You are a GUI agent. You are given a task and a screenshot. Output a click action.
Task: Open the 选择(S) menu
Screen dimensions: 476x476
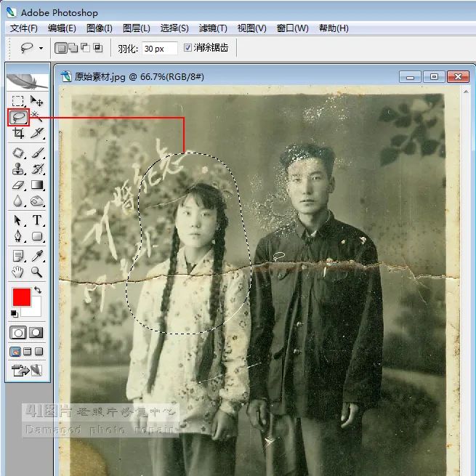(174, 28)
